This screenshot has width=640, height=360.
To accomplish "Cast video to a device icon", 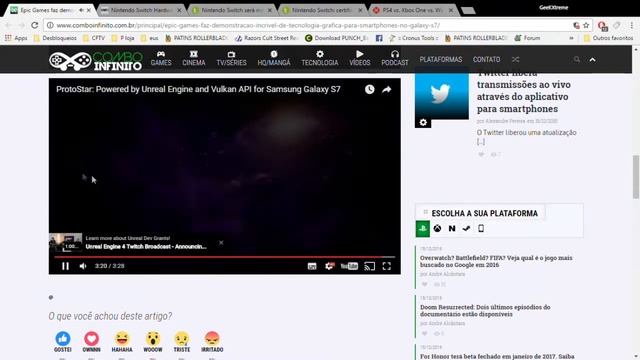I will [x=369, y=267].
